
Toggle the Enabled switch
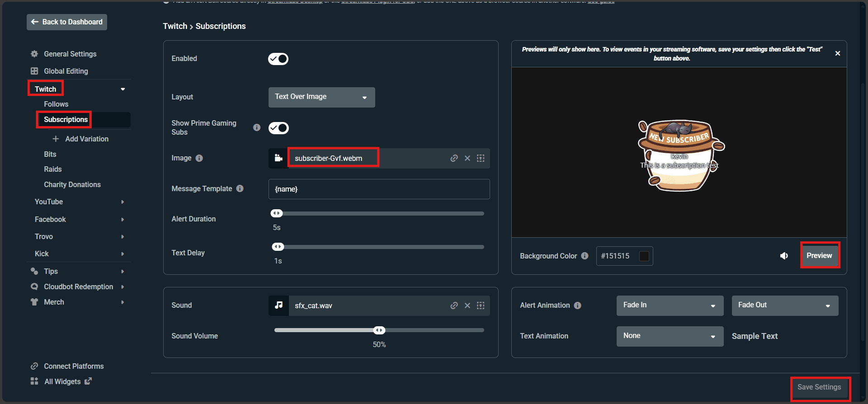tap(278, 59)
